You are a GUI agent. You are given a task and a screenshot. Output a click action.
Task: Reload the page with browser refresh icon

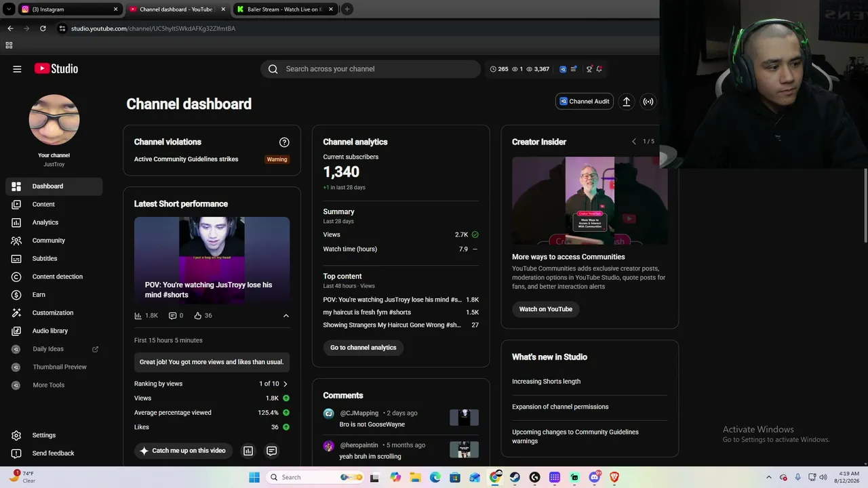pos(43,28)
